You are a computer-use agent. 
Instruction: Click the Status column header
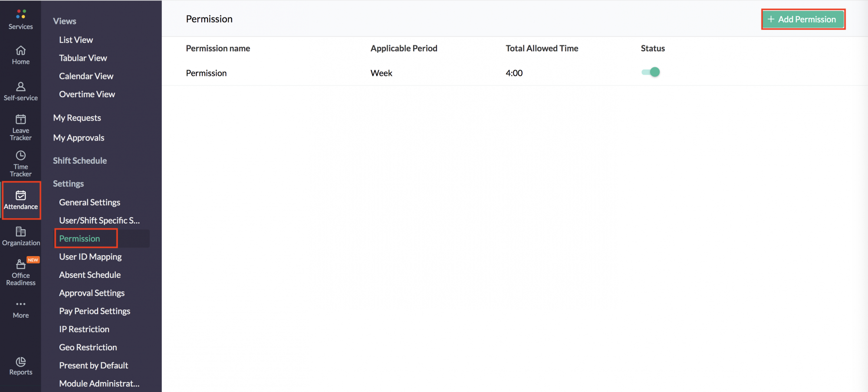click(x=653, y=48)
